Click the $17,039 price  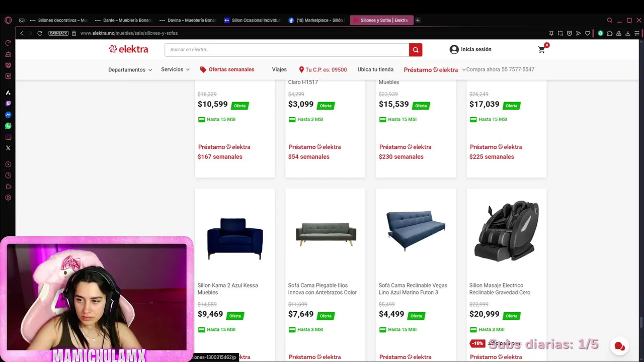pos(485,104)
